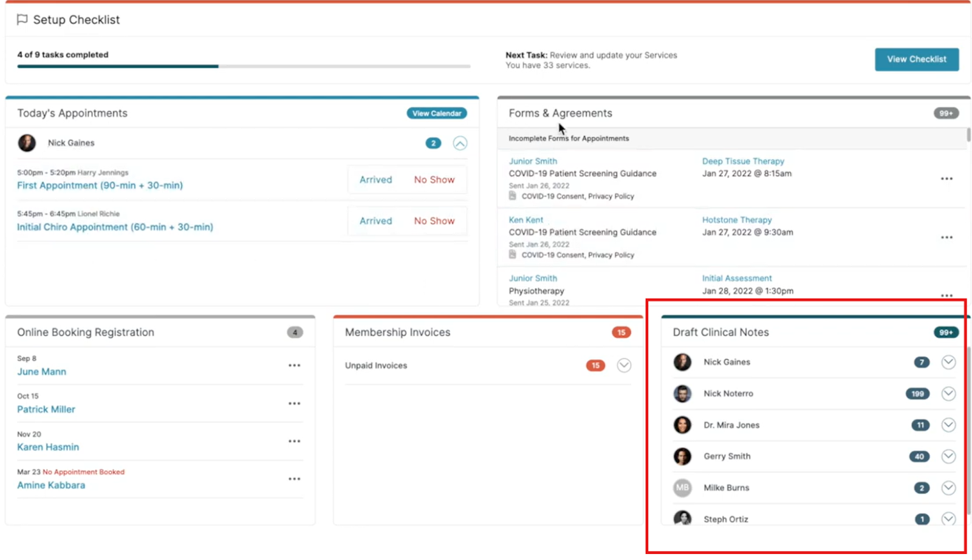Viewport: 972px width, 560px height.
Task: Expand Gerry Smith draft notes
Action: coord(948,456)
